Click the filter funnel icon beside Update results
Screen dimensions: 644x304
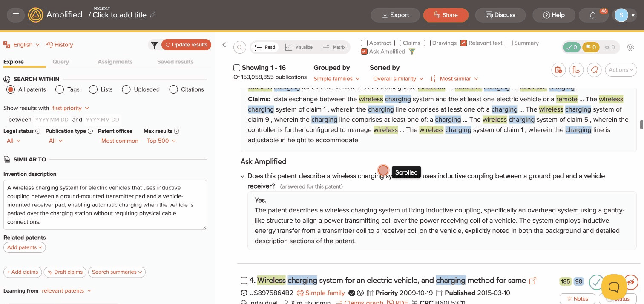point(155,45)
